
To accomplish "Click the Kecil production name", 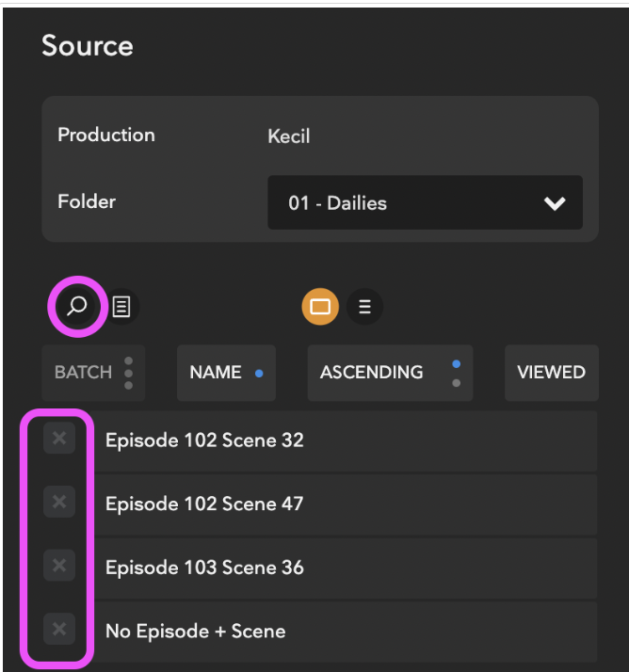I will (289, 136).
